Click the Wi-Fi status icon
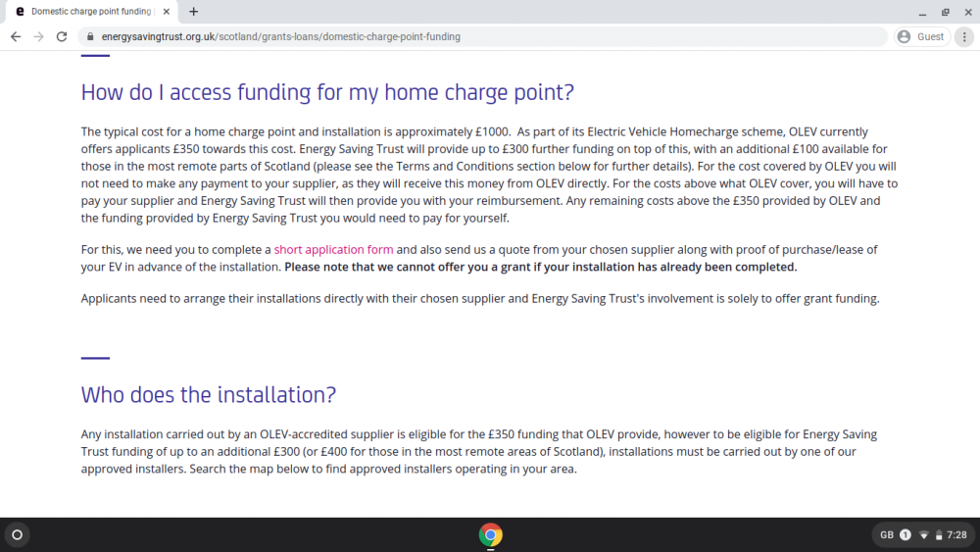Viewport: 980px width, 552px height. click(924, 535)
